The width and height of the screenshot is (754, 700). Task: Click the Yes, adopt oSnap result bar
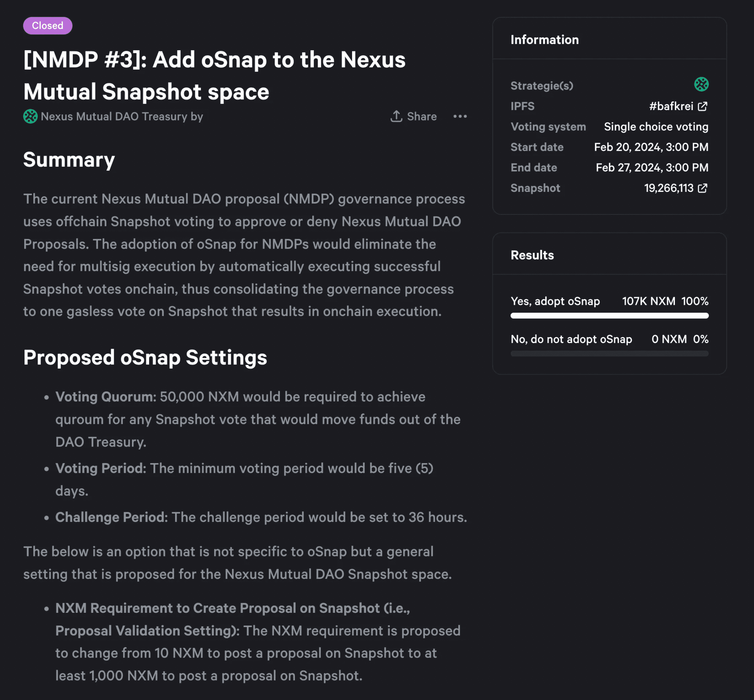[x=609, y=316]
